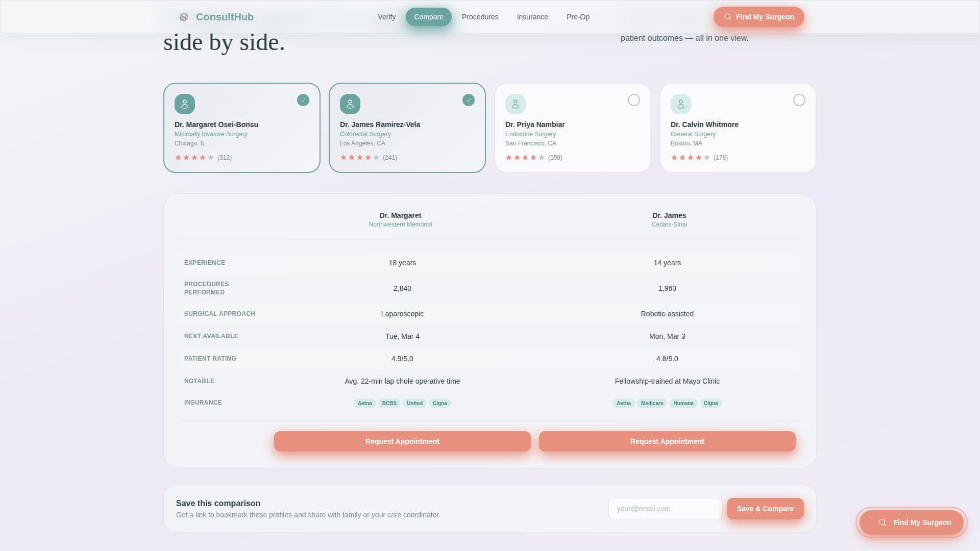Screen dimensions: 980x551
Task: Click the 'Robotic-assisted' approach value
Action: [x=667, y=314]
